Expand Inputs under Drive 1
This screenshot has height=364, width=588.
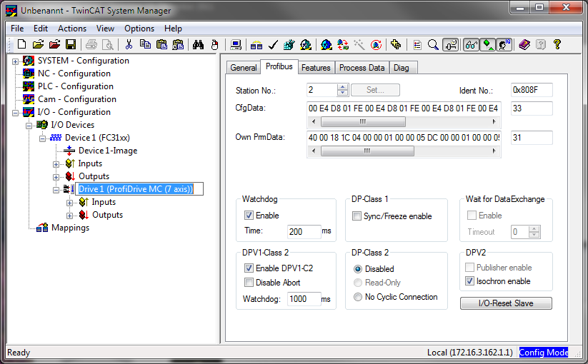pos(69,203)
